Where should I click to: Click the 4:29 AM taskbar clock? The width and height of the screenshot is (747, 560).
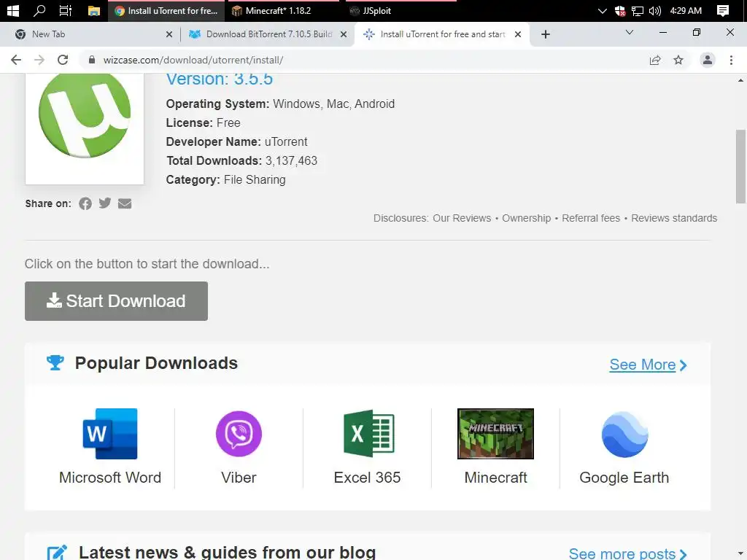click(x=686, y=10)
